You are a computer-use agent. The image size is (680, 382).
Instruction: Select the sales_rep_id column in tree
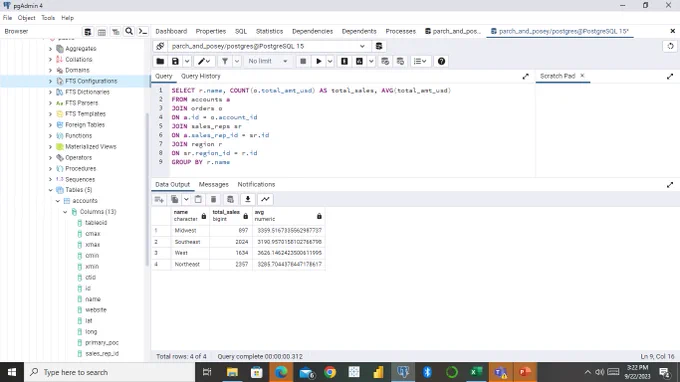coord(101,353)
